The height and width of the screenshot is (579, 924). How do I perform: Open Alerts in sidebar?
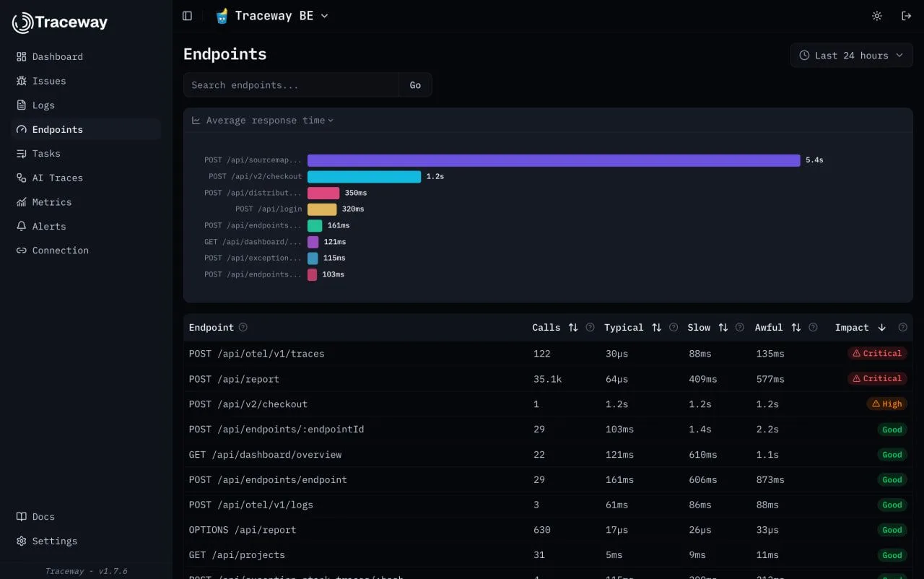coord(86,226)
